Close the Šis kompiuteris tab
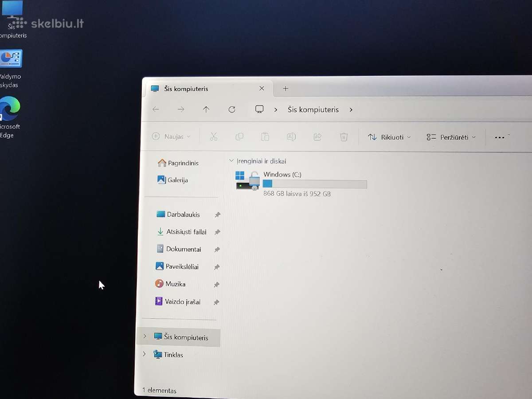The image size is (532, 399). [x=262, y=89]
